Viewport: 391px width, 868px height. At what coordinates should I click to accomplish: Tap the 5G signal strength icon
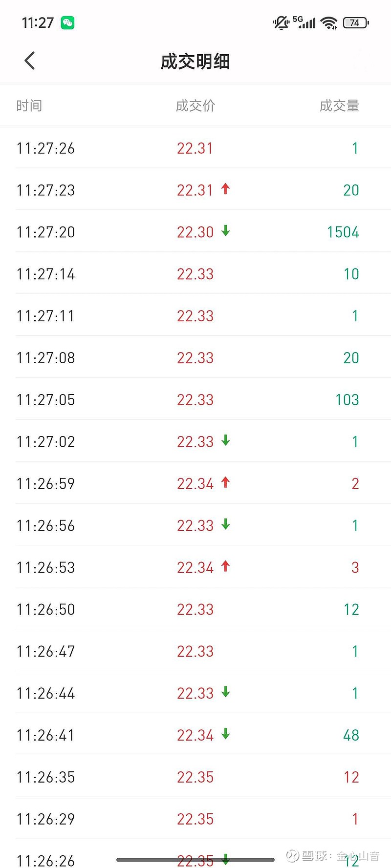point(304,22)
